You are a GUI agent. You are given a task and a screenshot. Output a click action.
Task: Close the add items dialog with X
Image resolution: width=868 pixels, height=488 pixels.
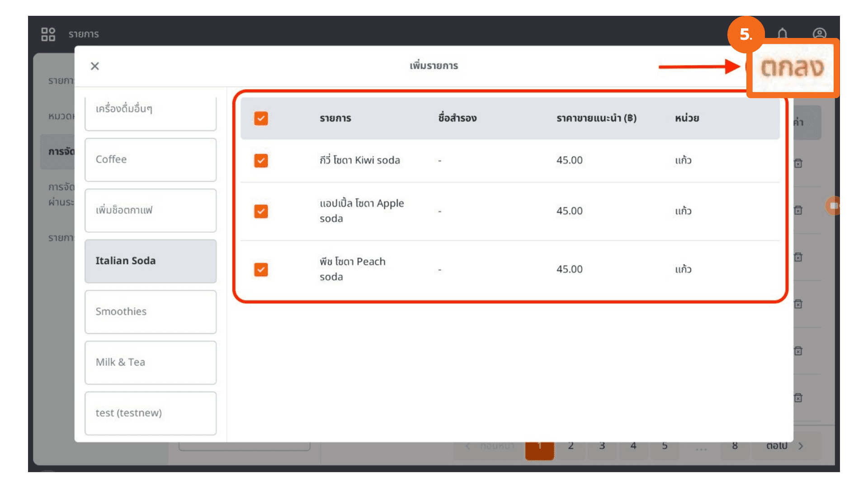click(95, 66)
